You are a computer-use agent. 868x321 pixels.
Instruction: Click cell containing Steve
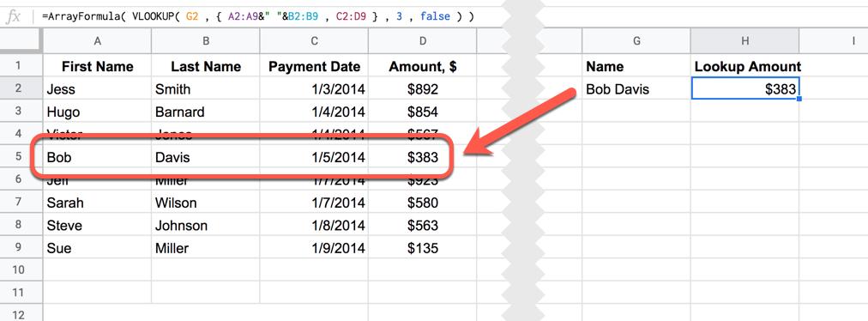(97, 225)
